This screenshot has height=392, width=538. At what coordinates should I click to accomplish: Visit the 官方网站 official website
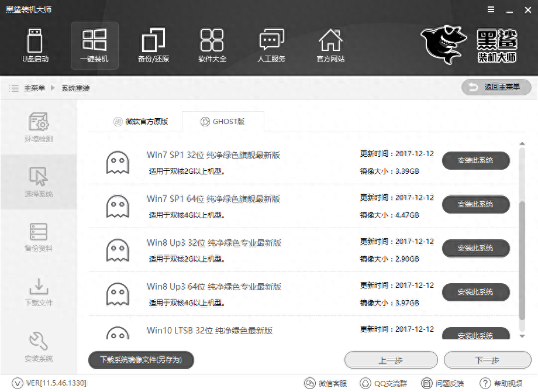330,46
